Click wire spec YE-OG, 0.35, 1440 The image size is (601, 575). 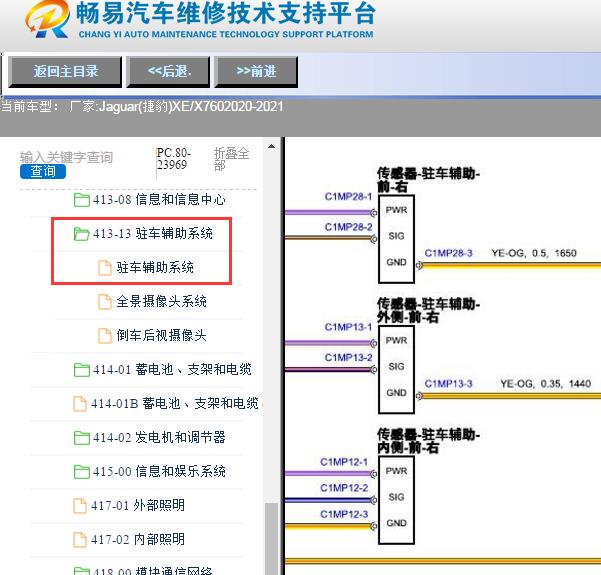545,384
